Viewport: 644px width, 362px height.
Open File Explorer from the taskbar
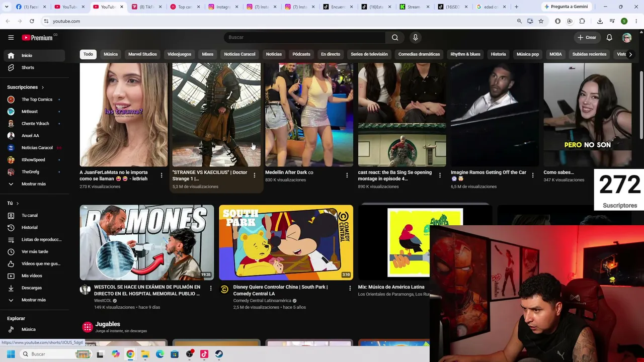[145, 354]
